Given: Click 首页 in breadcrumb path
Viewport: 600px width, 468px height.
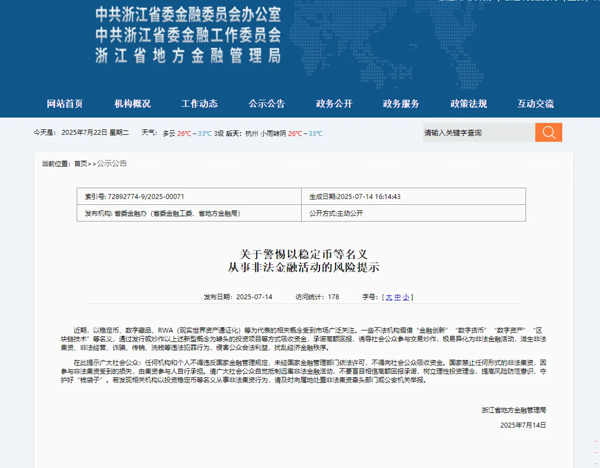Looking at the screenshot, I should click(x=80, y=162).
